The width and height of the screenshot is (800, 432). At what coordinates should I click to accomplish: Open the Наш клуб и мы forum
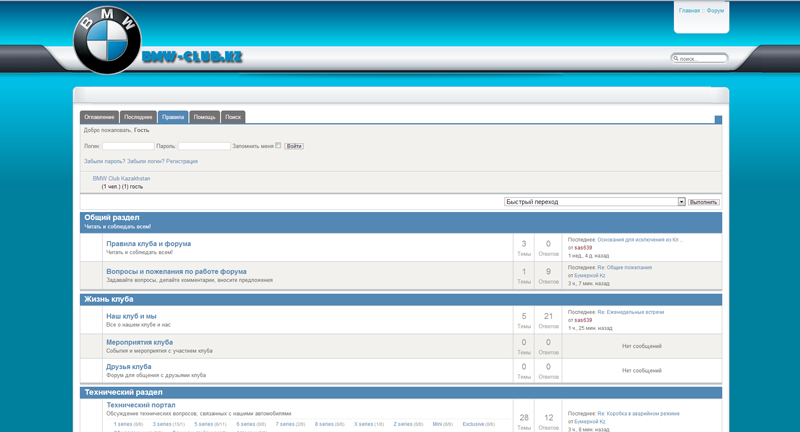pos(131,316)
